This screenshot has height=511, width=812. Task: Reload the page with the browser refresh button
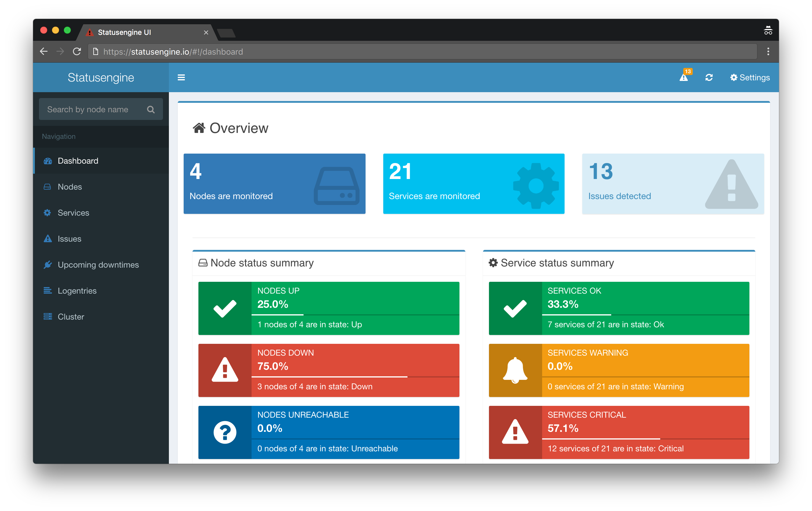[77, 52]
